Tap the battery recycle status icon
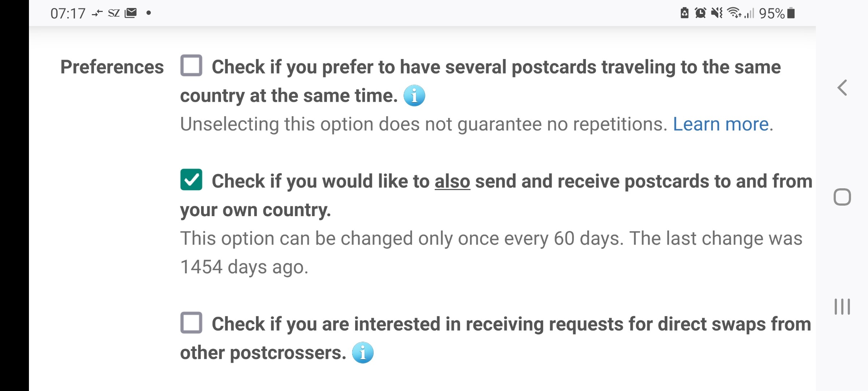Viewport: 868px width, 391px height. (x=685, y=13)
